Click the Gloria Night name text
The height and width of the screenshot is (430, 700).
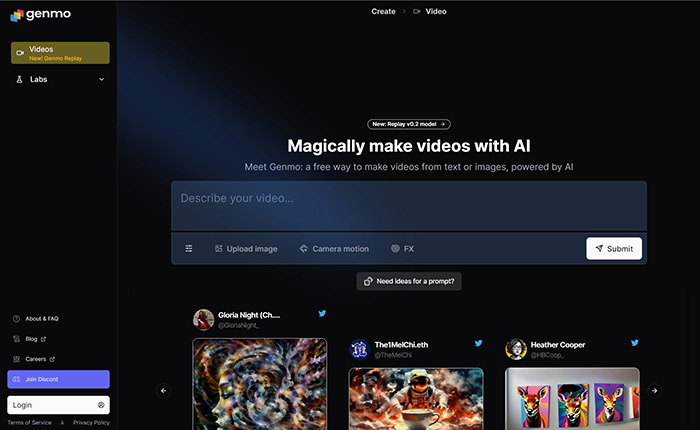point(249,315)
